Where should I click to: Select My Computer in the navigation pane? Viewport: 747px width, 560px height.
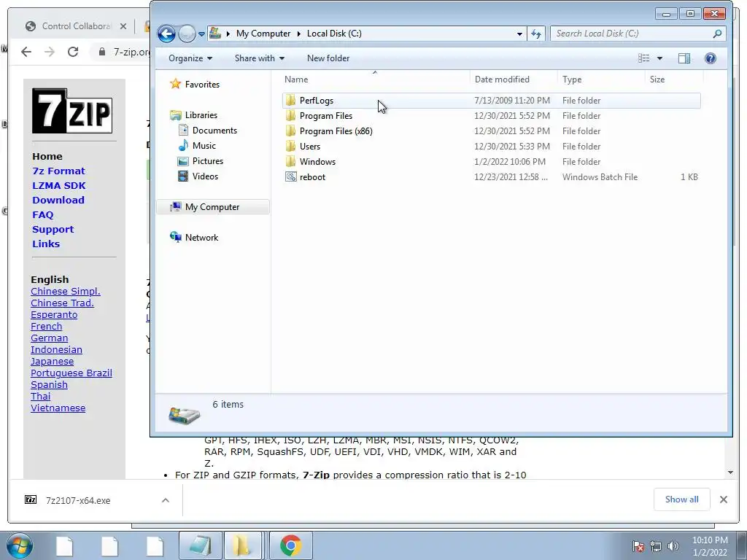click(212, 206)
